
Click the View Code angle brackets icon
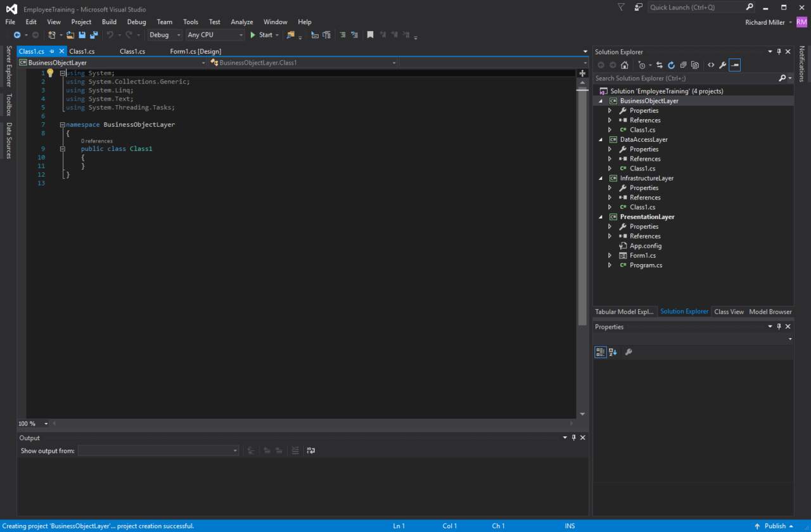click(711, 65)
